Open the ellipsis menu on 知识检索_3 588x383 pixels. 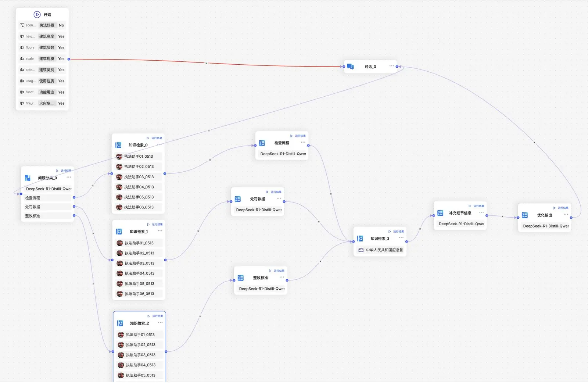click(401, 238)
